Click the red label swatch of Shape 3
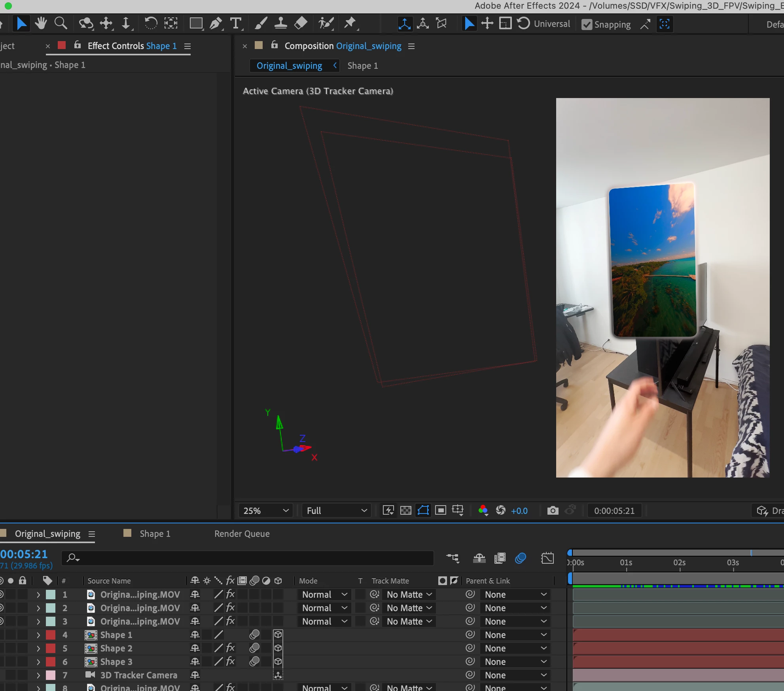Image resolution: width=784 pixels, height=691 pixels. pyautogui.click(x=51, y=662)
